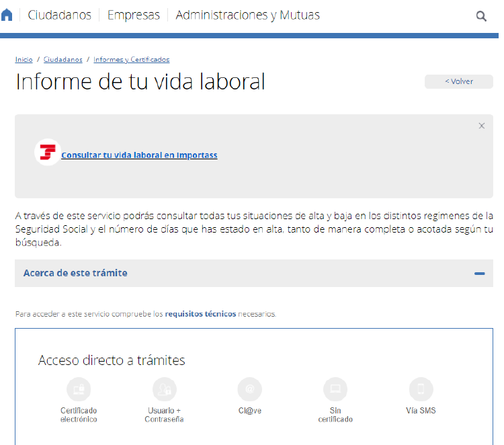Click the Acceso directo a trámites heading
The height and width of the screenshot is (445, 504).
pyautogui.click(x=112, y=360)
